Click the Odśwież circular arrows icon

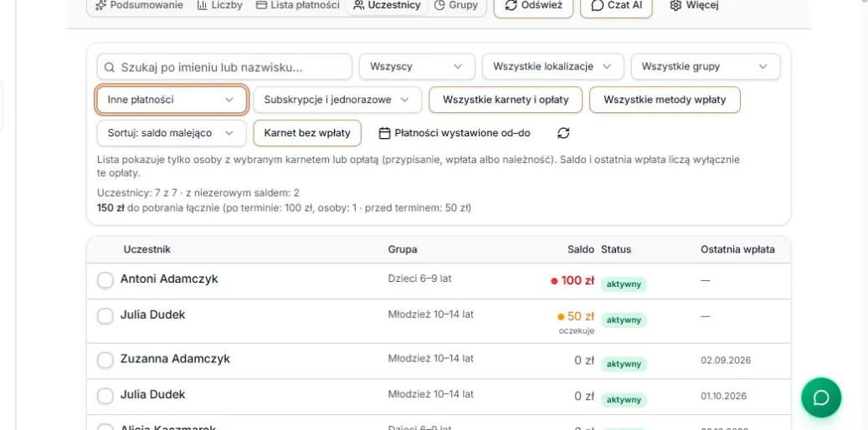511,6
